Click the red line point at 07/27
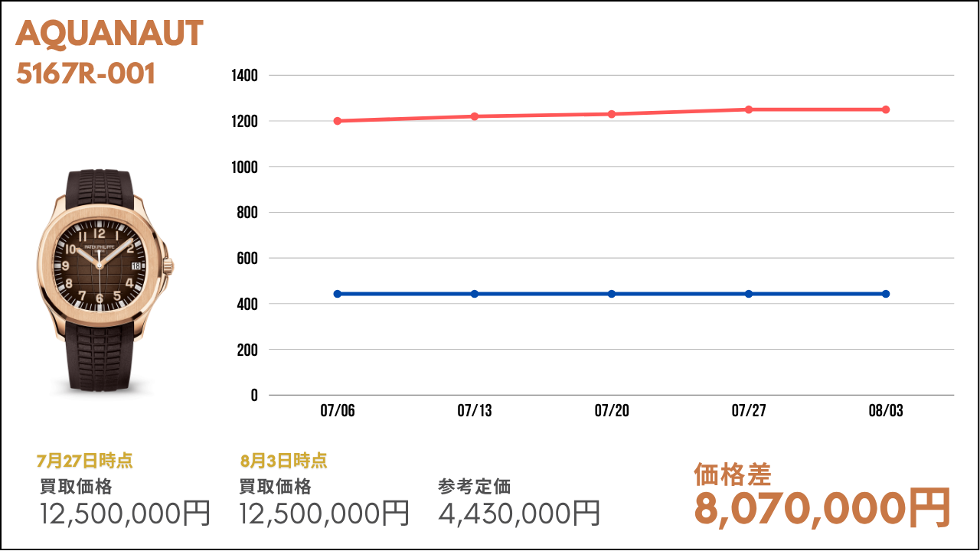Image resolution: width=980 pixels, height=551 pixels. [749, 109]
